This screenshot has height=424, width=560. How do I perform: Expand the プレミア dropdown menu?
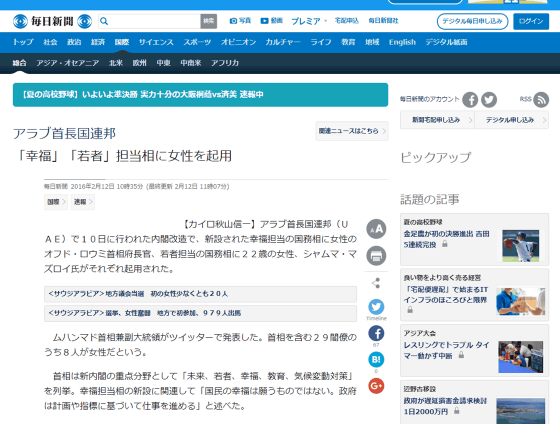[309, 21]
